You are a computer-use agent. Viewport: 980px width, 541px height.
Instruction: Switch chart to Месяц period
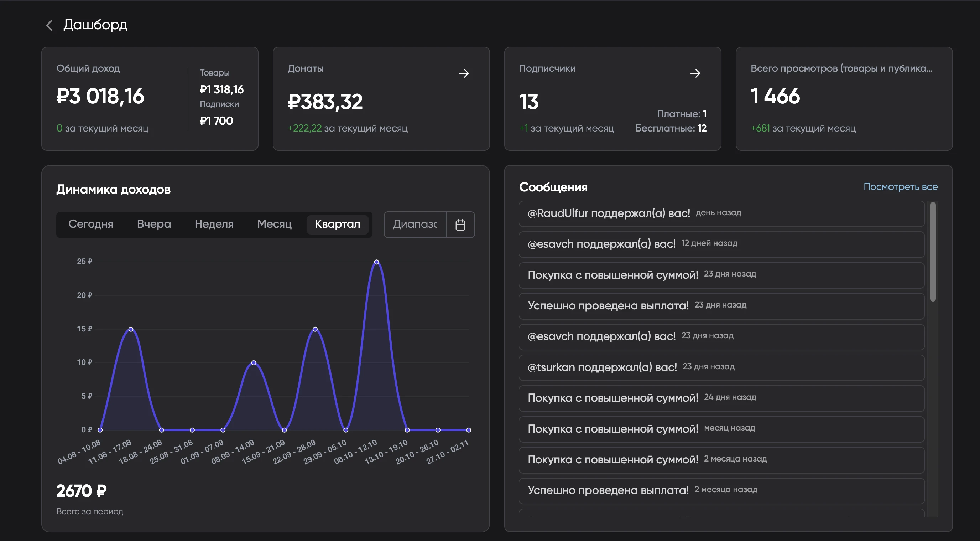tap(274, 224)
